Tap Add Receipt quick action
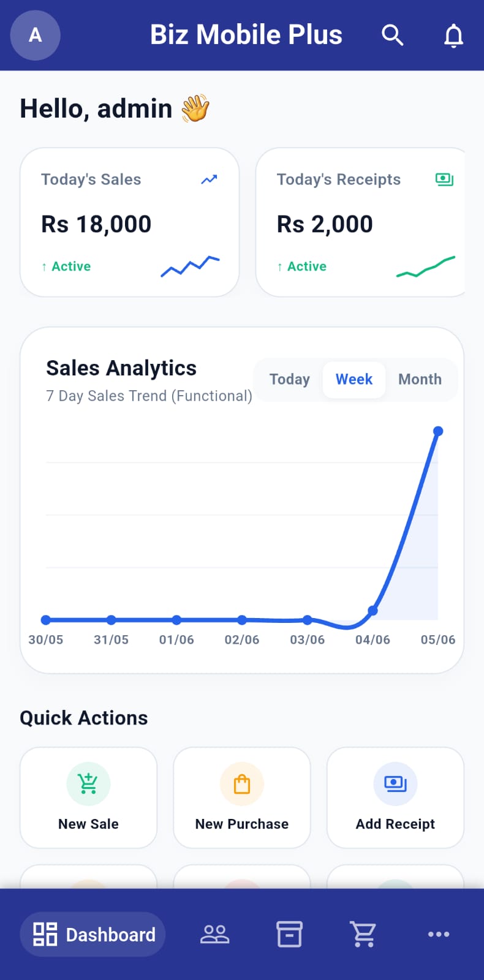 pos(395,797)
